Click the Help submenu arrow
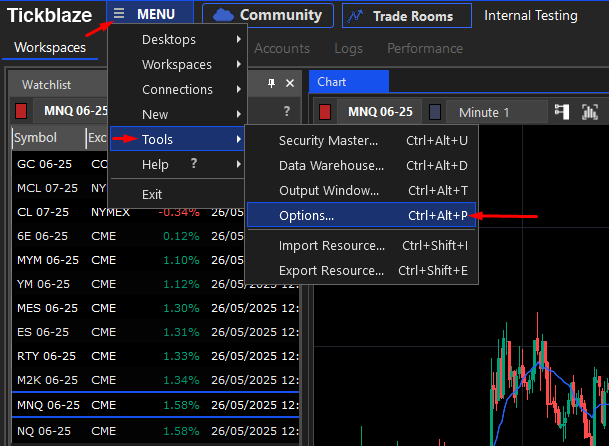 tap(238, 164)
